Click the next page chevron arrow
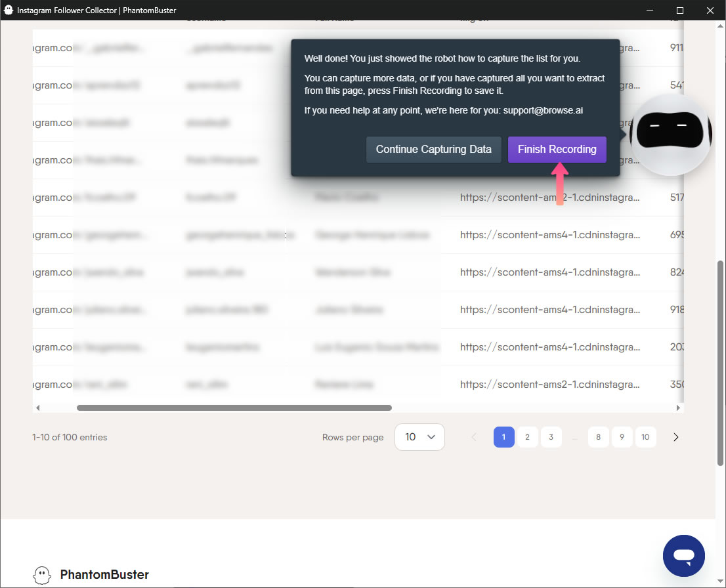Screen dimensions: 726x588 (x=676, y=437)
